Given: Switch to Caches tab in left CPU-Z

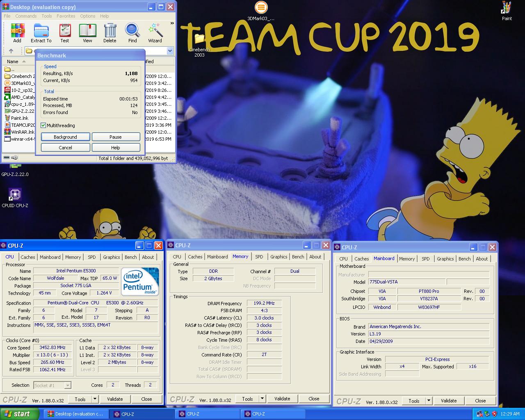Looking at the screenshot, I should 28,257.
